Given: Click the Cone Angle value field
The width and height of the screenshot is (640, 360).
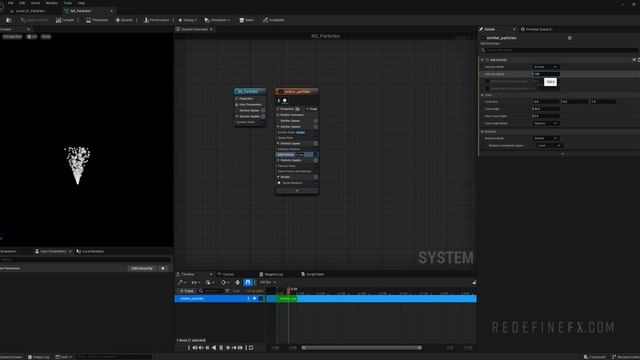Looking at the screenshot, I should pyautogui.click(x=545, y=109).
